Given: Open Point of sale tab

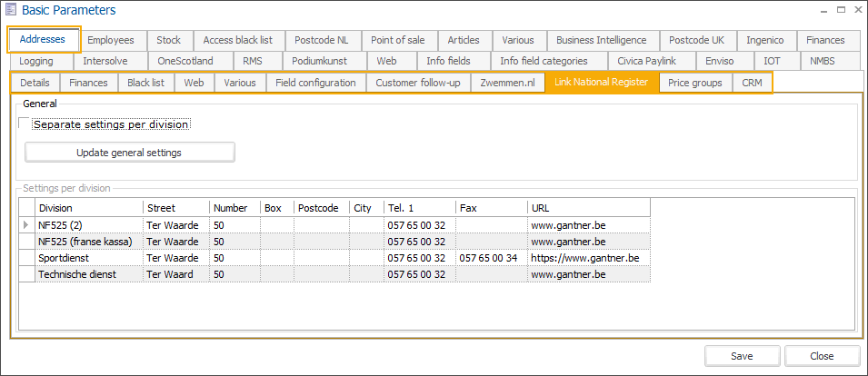Looking at the screenshot, I should point(398,40).
